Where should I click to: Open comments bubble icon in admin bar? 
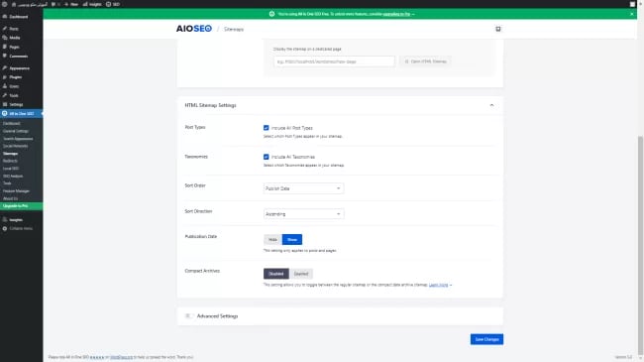54,4
